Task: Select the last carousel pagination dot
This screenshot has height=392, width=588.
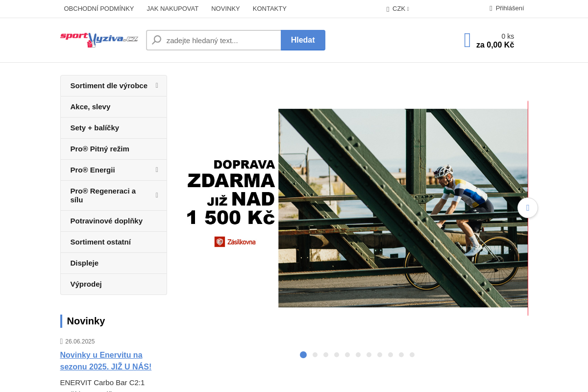Action: pyautogui.click(x=412, y=355)
